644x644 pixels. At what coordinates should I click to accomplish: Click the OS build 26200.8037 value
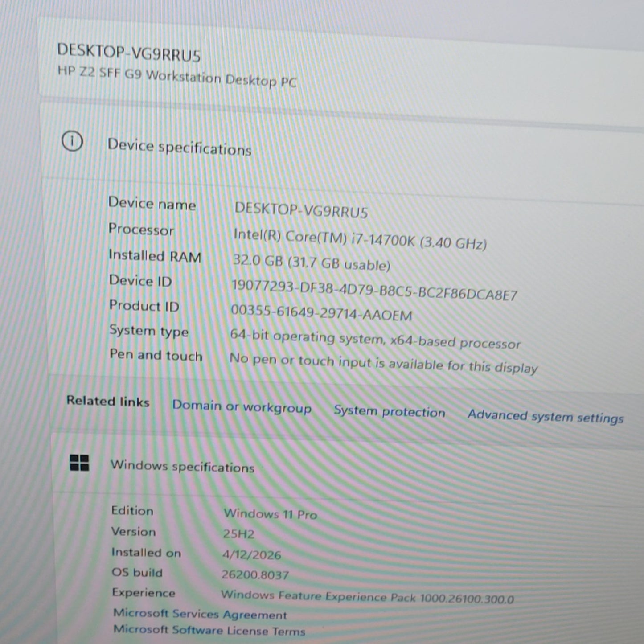click(x=255, y=575)
